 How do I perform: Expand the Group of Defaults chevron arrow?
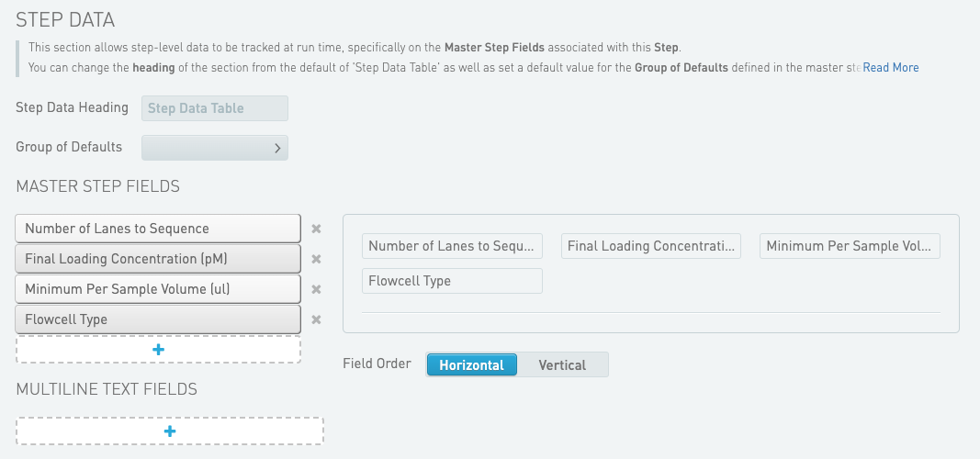pyautogui.click(x=278, y=148)
